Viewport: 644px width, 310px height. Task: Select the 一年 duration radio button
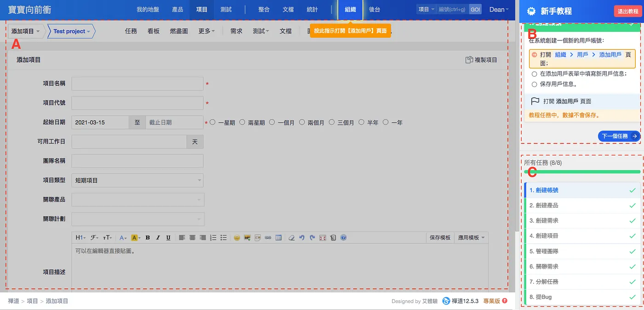[x=385, y=122]
